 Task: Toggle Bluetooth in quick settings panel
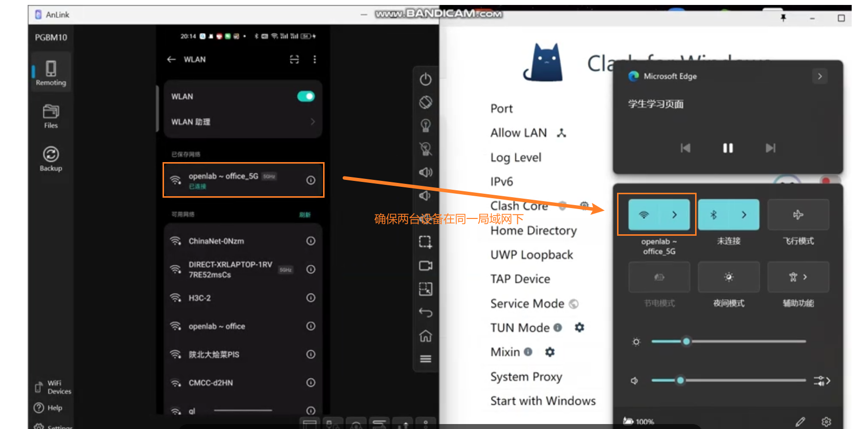point(713,215)
